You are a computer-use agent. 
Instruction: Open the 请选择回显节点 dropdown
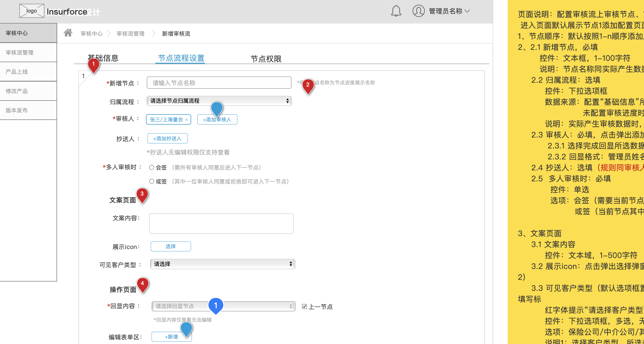(224, 306)
